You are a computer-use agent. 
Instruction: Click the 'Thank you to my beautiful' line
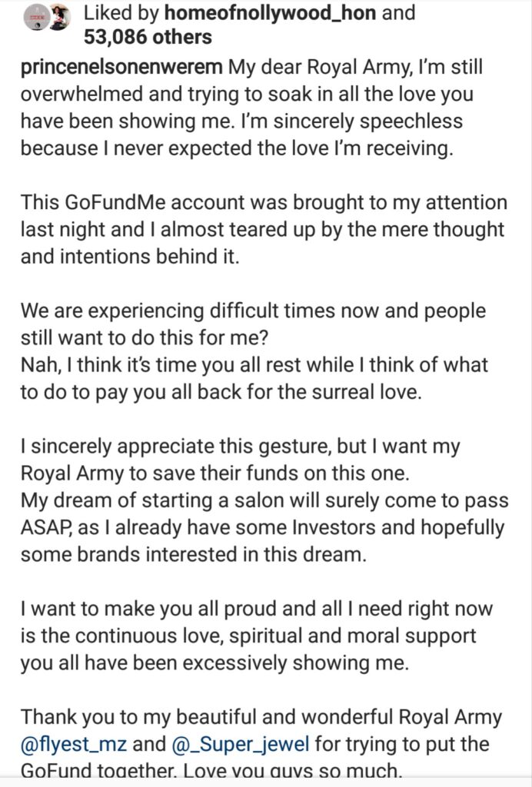(x=261, y=717)
